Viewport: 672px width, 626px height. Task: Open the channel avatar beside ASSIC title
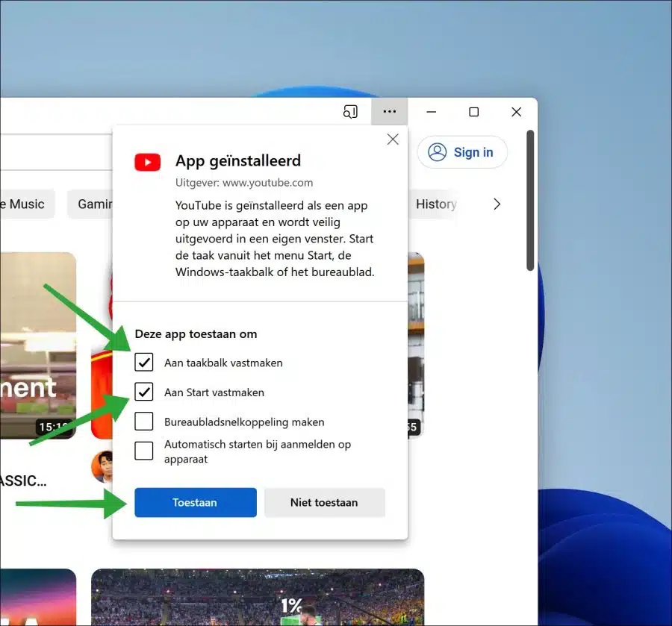(102, 467)
